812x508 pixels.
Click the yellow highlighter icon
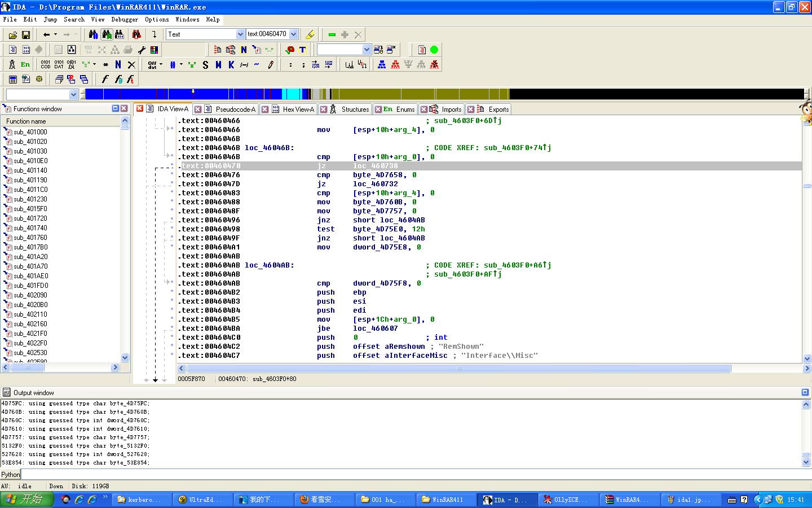click(310, 35)
